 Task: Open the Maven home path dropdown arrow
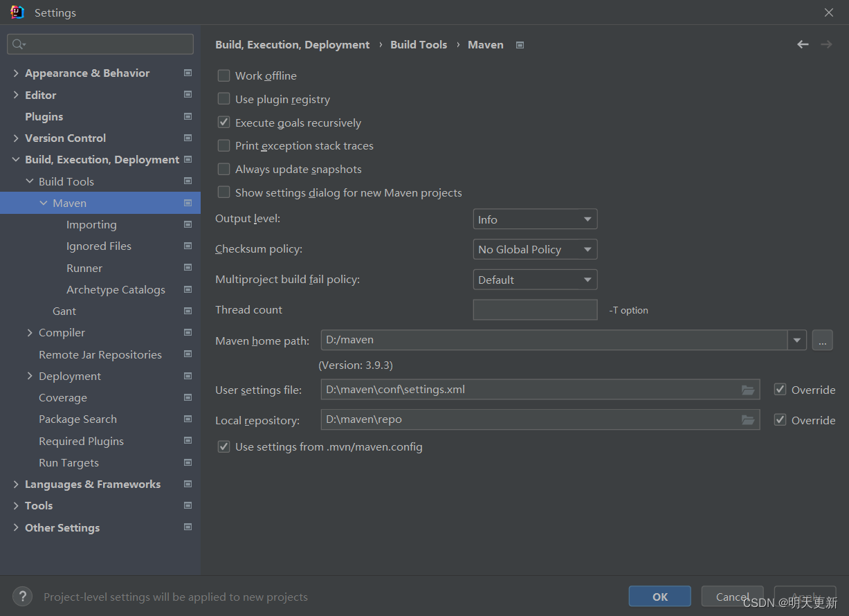pos(797,340)
